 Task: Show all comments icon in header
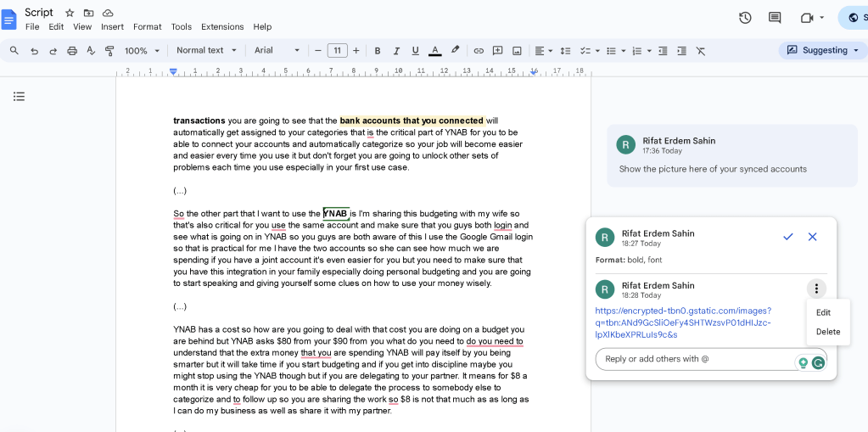(775, 18)
